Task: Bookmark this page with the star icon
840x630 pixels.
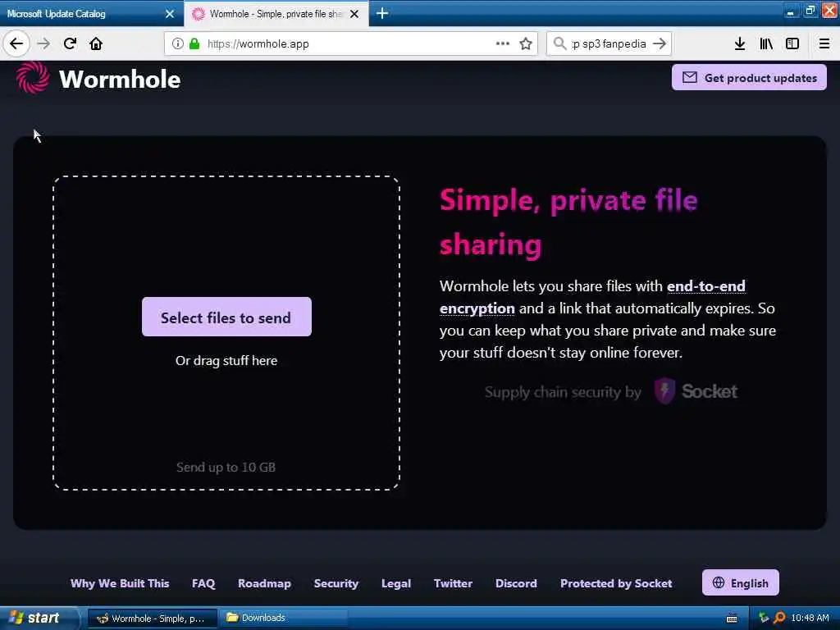Action: click(x=526, y=43)
